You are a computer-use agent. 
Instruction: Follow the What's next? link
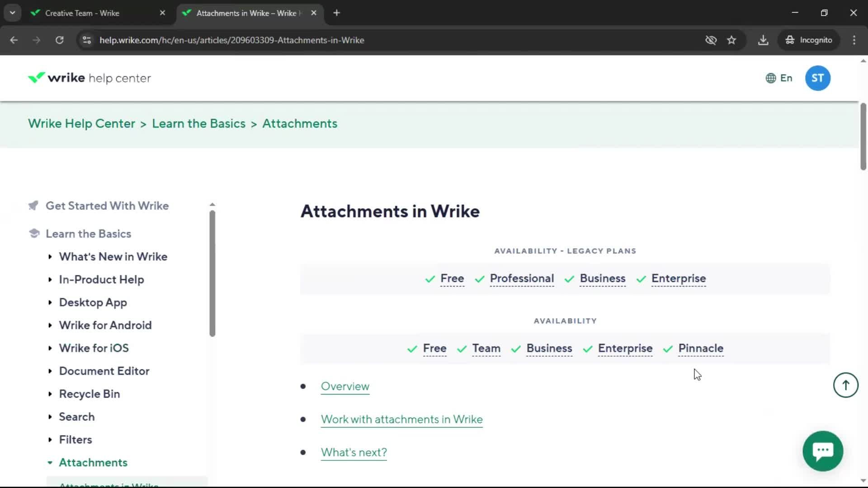(354, 453)
